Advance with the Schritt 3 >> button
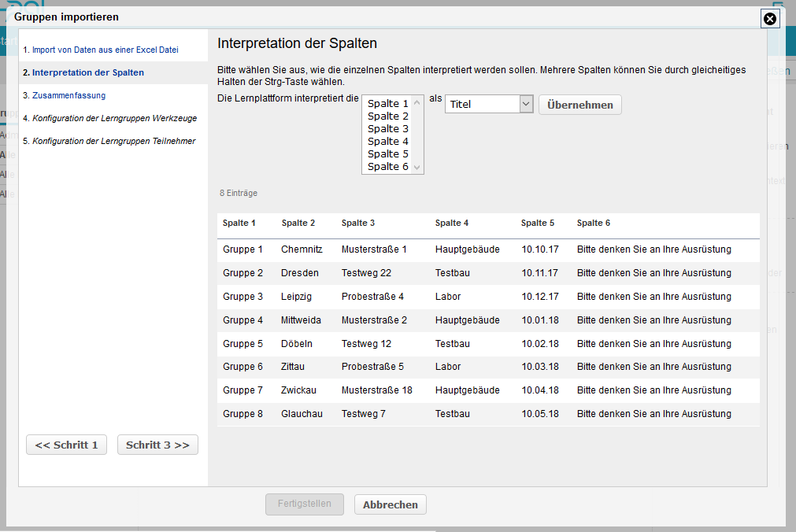 point(157,445)
